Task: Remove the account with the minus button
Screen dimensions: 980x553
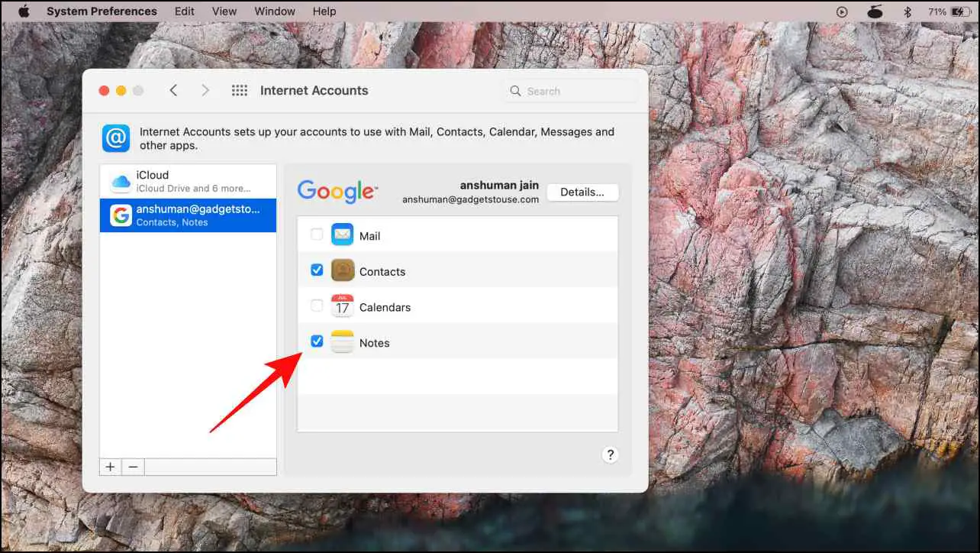Action: 133,467
